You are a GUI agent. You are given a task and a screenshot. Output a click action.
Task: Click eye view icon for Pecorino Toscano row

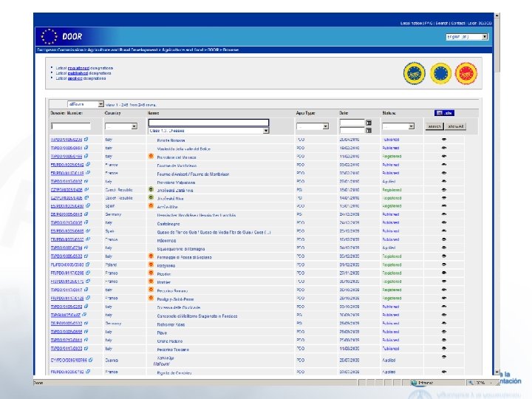444,349
